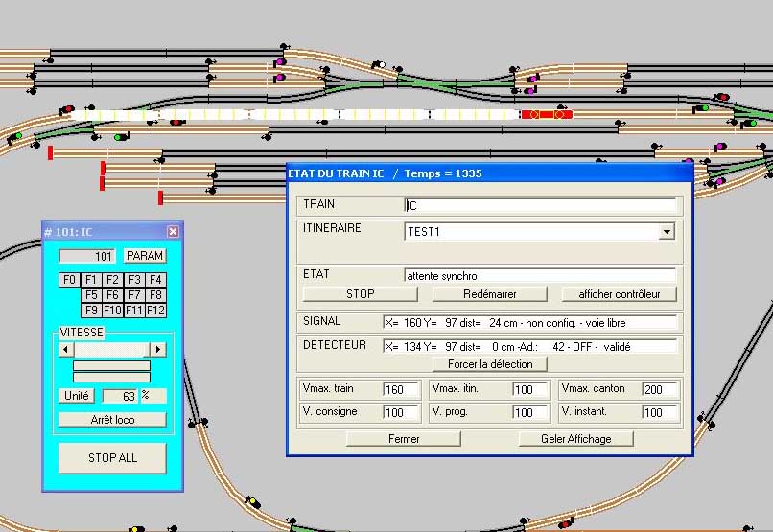This screenshot has height=532, width=773.
Task: Open the PARAM settings of loco 101
Action: 145,256
